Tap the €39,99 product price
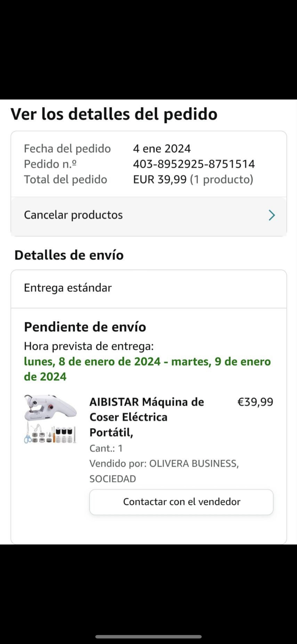297x644 pixels. tap(255, 402)
